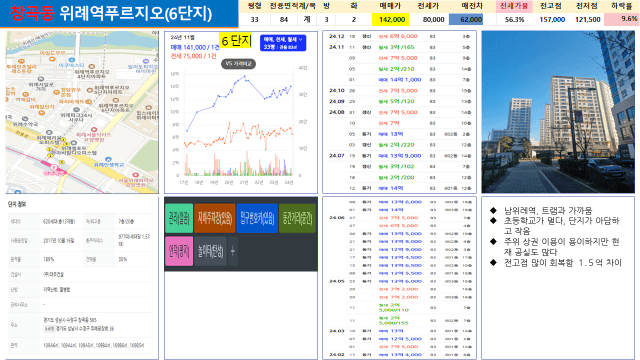
Task: Click the plus button after the tags
Action: click(233, 251)
